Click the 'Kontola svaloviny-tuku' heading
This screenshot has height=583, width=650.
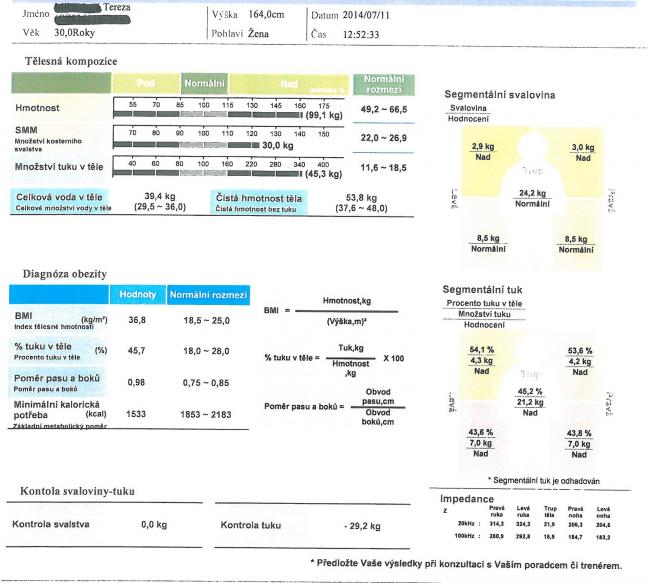[x=77, y=491]
